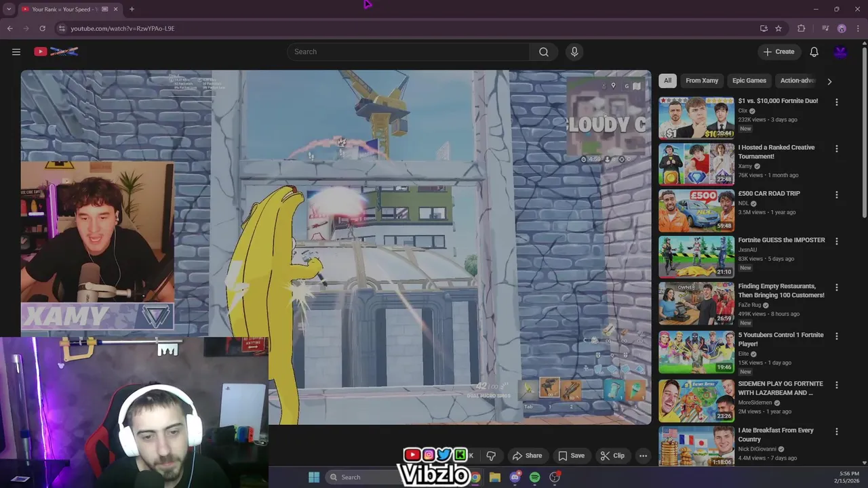Click the address bar URL

tap(122, 28)
